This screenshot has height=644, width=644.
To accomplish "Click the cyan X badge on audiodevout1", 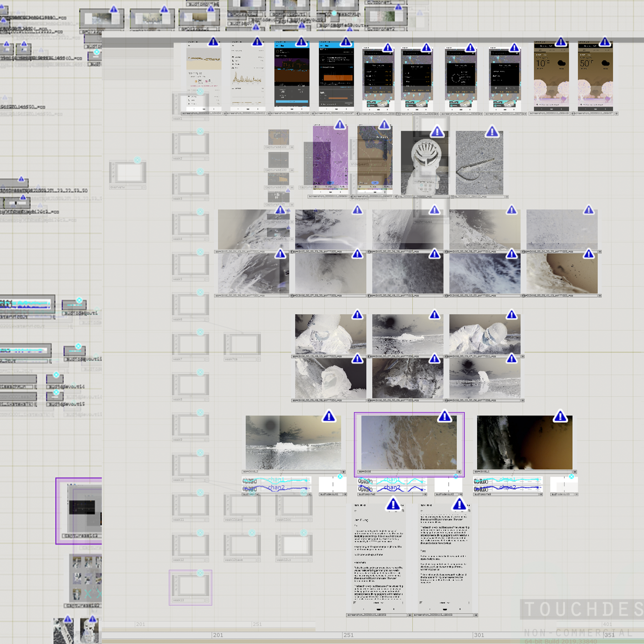I will [x=340, y=477].
